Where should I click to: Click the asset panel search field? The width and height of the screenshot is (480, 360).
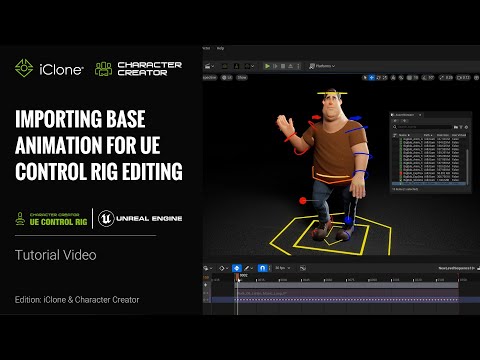[x=422, y=127]
